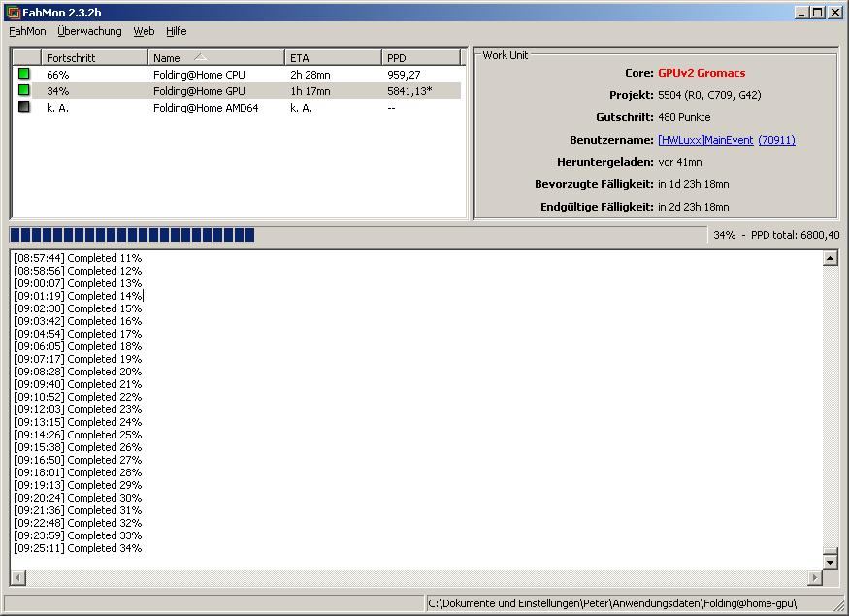Sort the client list by ETA column

click(333, 58)
